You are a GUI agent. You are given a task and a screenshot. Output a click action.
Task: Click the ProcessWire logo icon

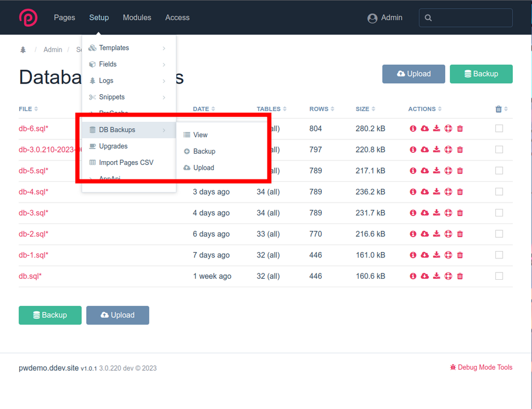[x=28, y=18]
